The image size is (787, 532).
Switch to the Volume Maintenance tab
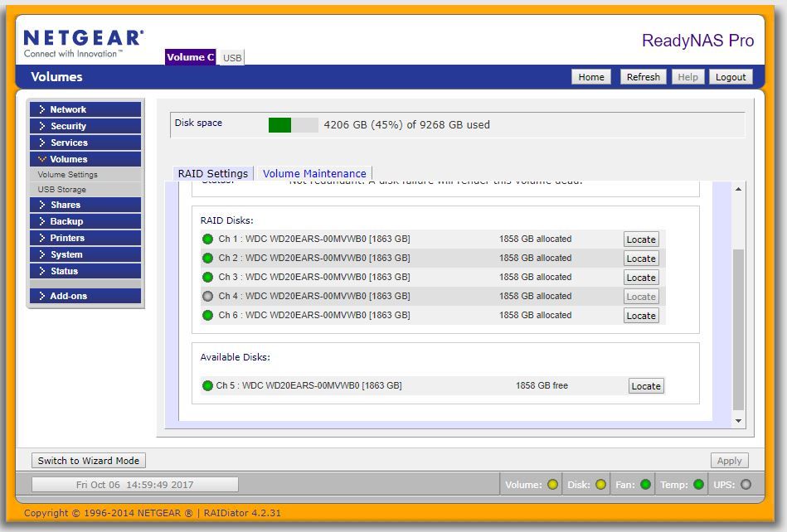pos(314,174)
